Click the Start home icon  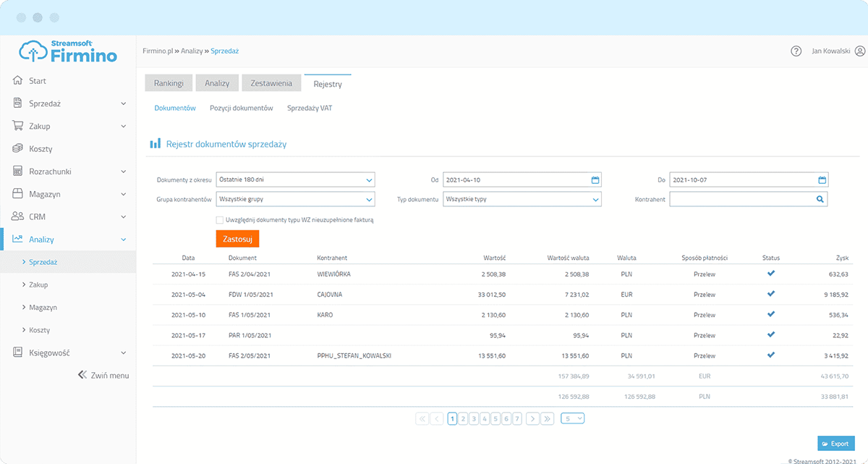point(18,80)
